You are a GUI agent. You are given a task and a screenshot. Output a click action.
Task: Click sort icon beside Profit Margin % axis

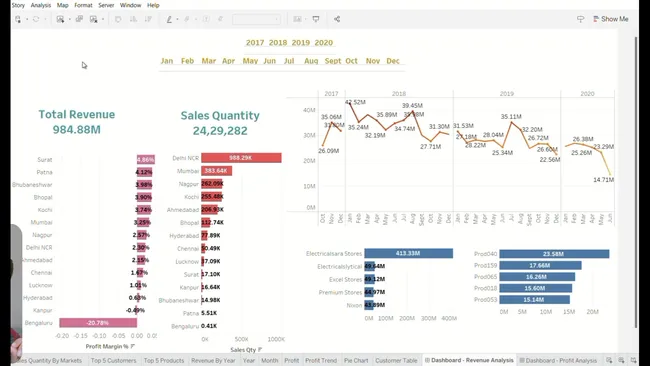[x=133, y=346]
